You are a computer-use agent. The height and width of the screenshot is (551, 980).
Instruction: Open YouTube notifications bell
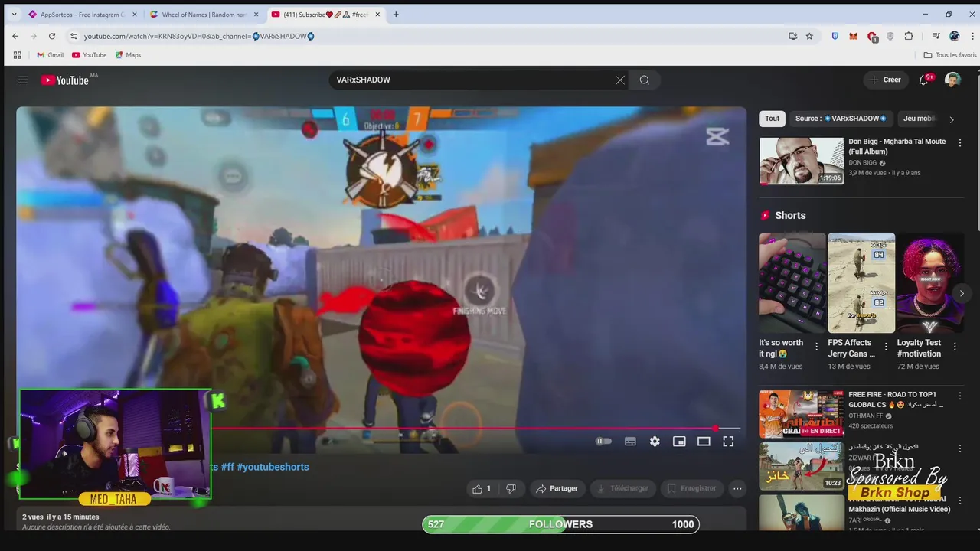pos(924,80)
